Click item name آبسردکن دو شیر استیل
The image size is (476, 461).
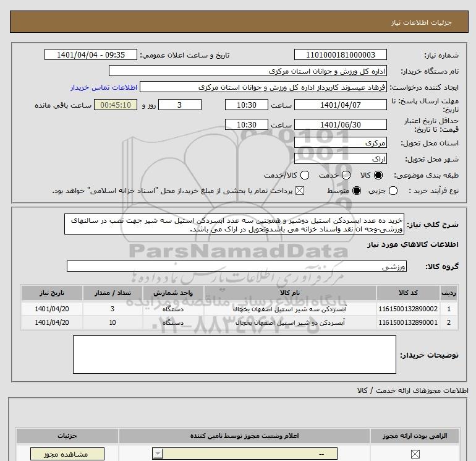tap(290, 322)
